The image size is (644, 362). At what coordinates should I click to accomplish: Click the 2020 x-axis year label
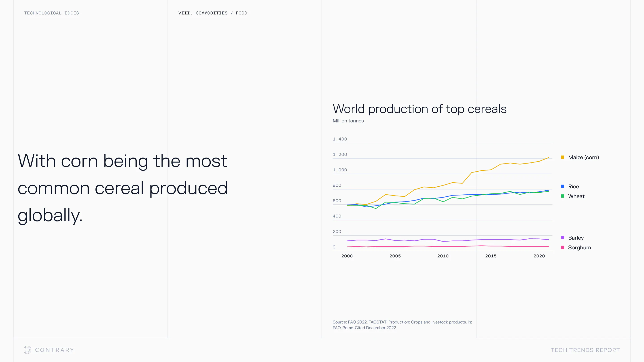539,256
